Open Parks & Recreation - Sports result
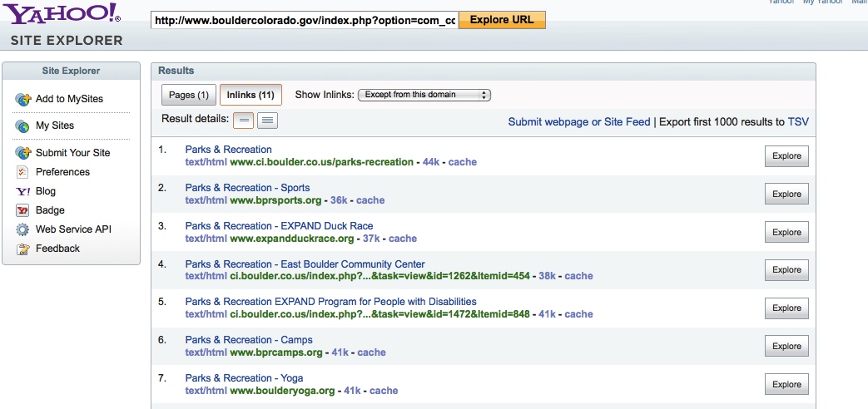This screenshot has width=868, height=409. (247, 187)
